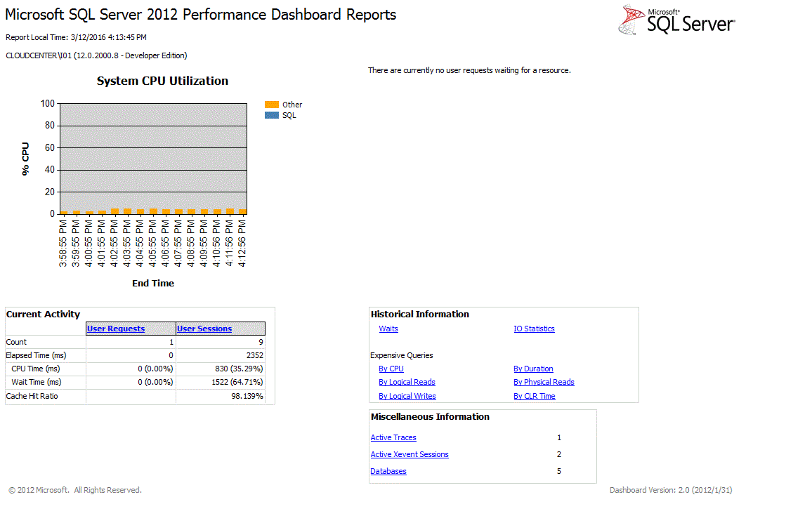Click the Databases count value 5
812x516 pixels.
click(558, 471)
